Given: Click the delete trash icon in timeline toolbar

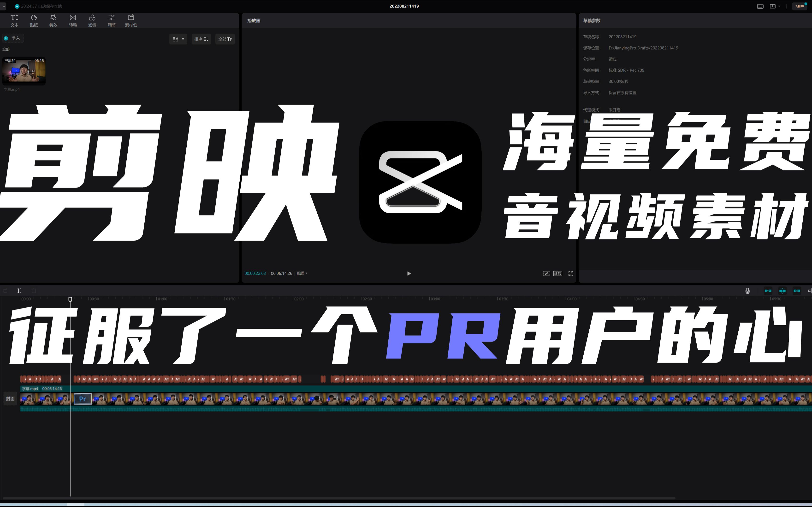Looking at the screenshot, I should [34, 291].
